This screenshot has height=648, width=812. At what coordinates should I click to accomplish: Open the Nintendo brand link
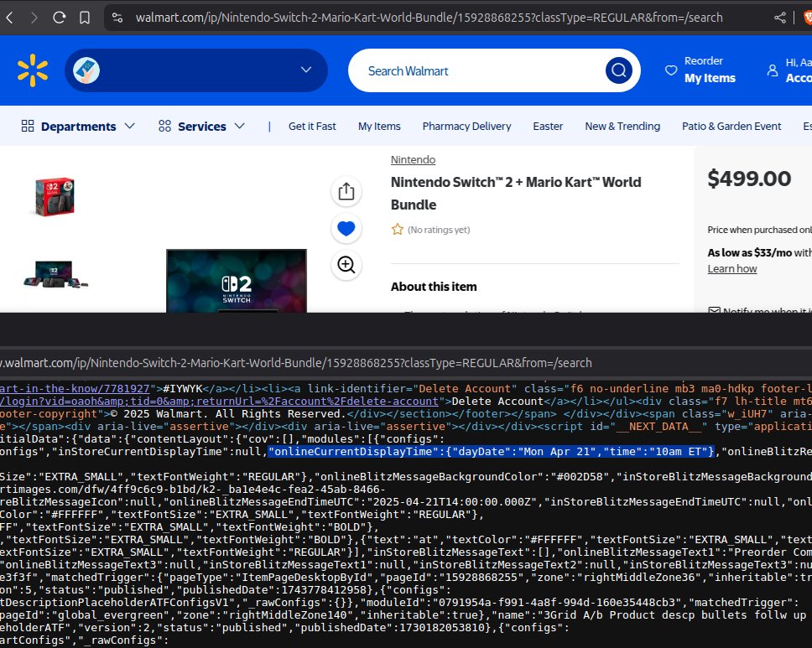[413, 160]
